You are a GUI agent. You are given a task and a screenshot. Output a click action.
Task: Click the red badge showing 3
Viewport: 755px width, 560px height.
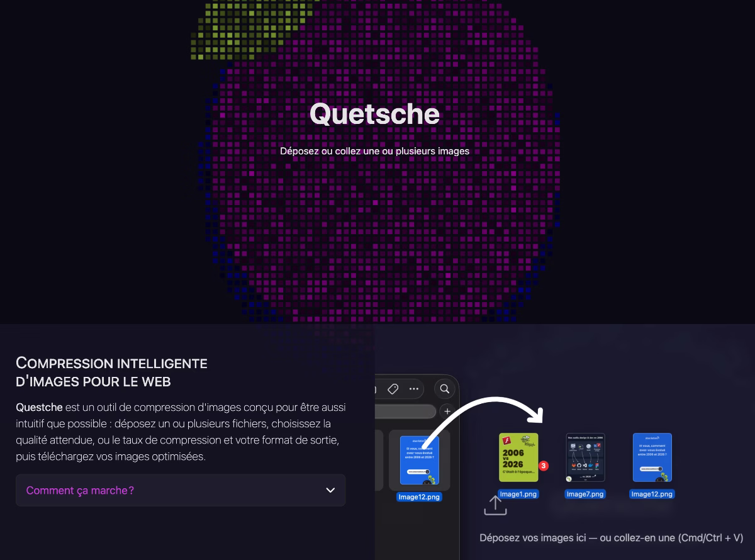point(544,466)
